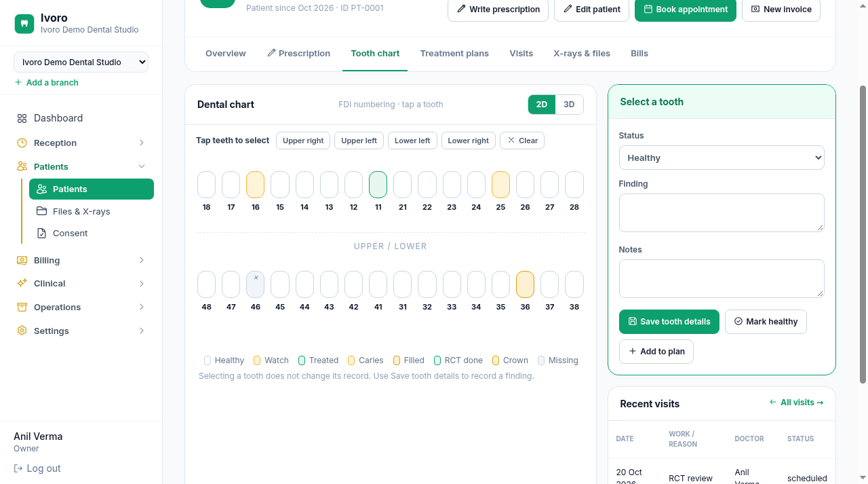Viewport: 868px width, 484px height.
Task: Open the Visits tab
Action: pyautogui.click(x=521, y=53)
